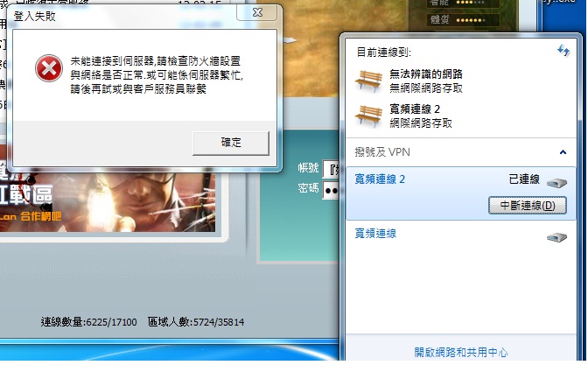
Task: Collapse the 撥號及 VPN section arrow
Action: coord(563,152)
